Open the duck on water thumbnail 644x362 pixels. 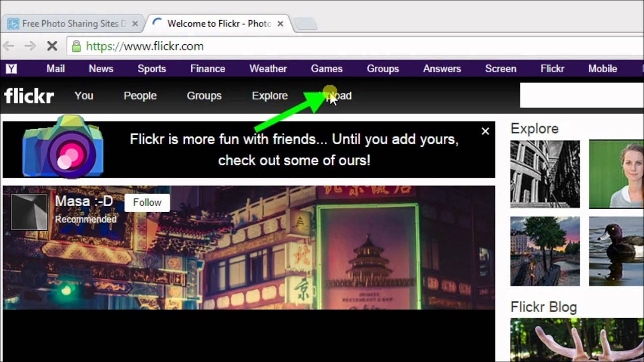point(616,251)
